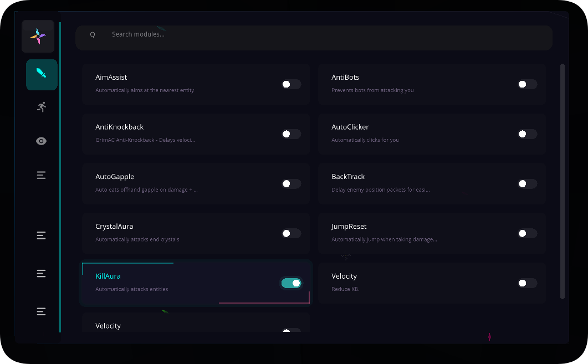
Task: Toggle the Velocity "Reduce KB" switch
Action: pos(528,283)
